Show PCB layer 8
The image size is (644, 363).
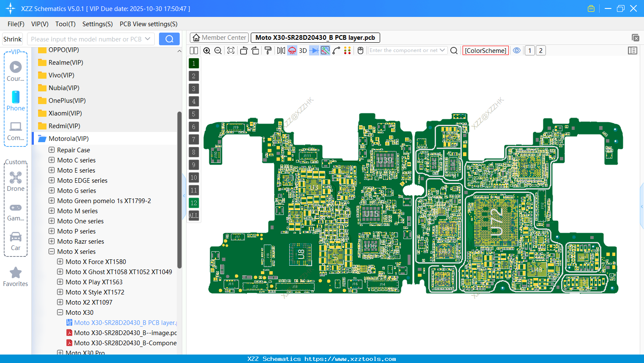[194, 152]
